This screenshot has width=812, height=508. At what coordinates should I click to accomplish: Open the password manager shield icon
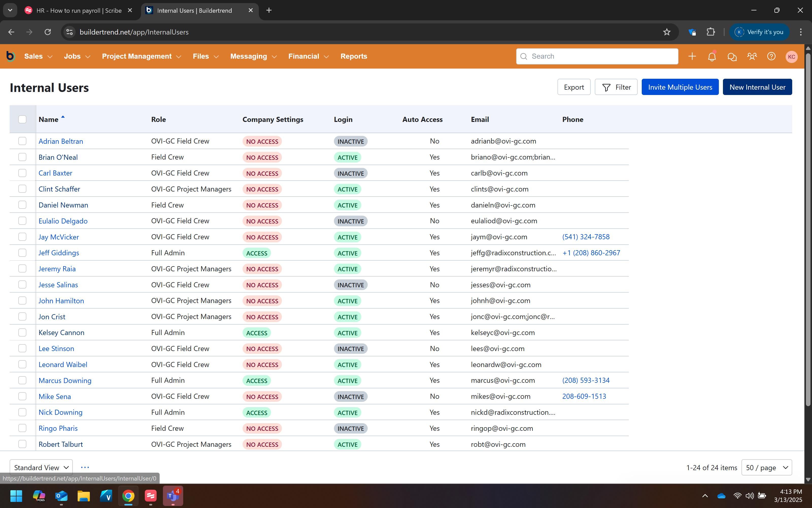(x=692, y=32)
